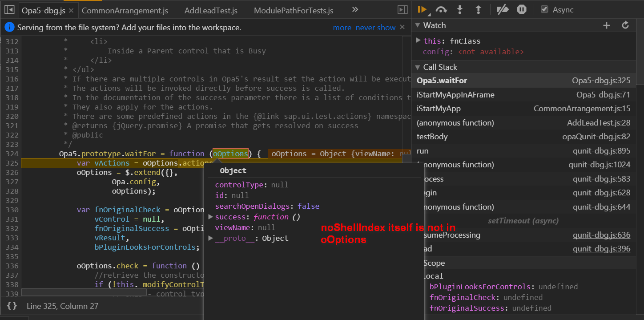Click line number 330 in gutter

pyautogui.click(x=12, y=210)
